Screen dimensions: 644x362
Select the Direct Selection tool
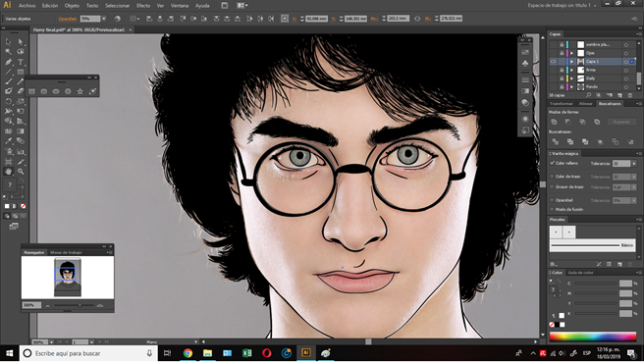coord(20,42)
